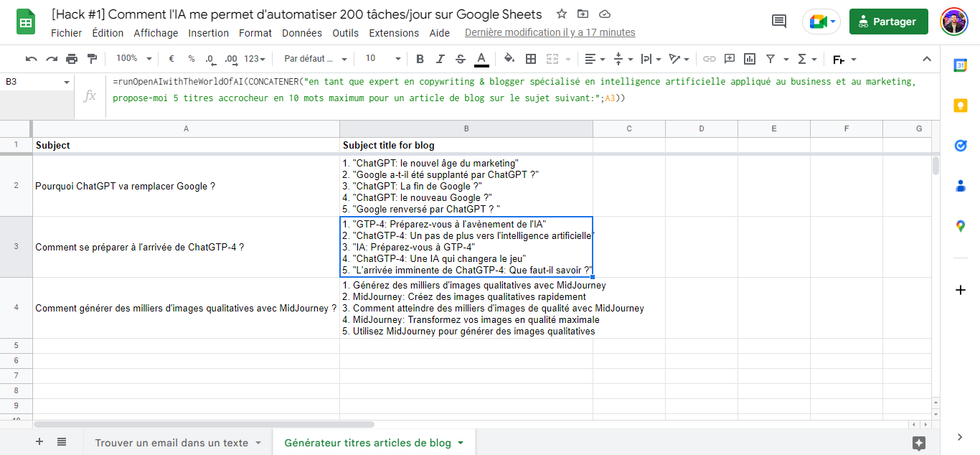The image size is (980, 455).
Task: Open the text wrapping dropdown
Action: click(651, 59)
